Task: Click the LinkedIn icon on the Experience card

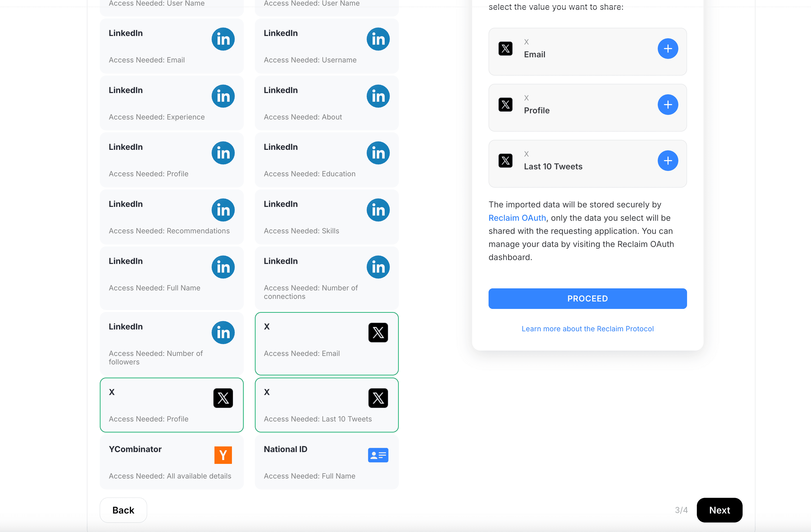Action: click(223, 96)
